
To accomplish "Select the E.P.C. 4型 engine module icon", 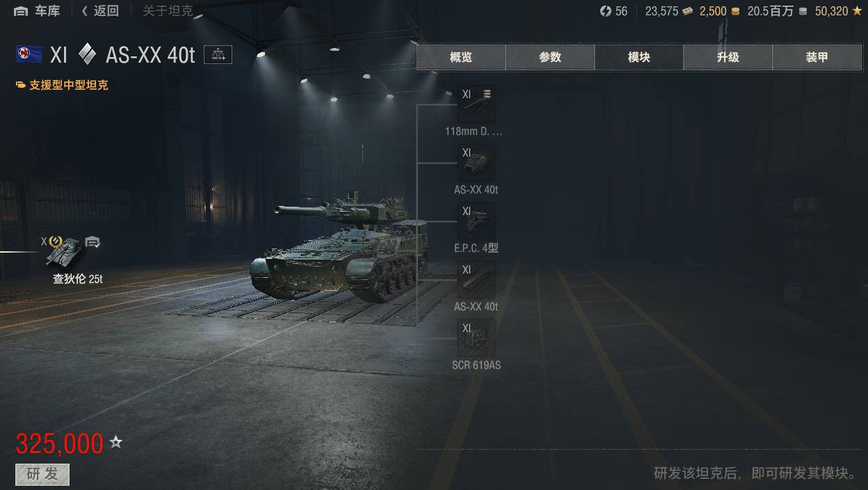I will click(476, 222).
